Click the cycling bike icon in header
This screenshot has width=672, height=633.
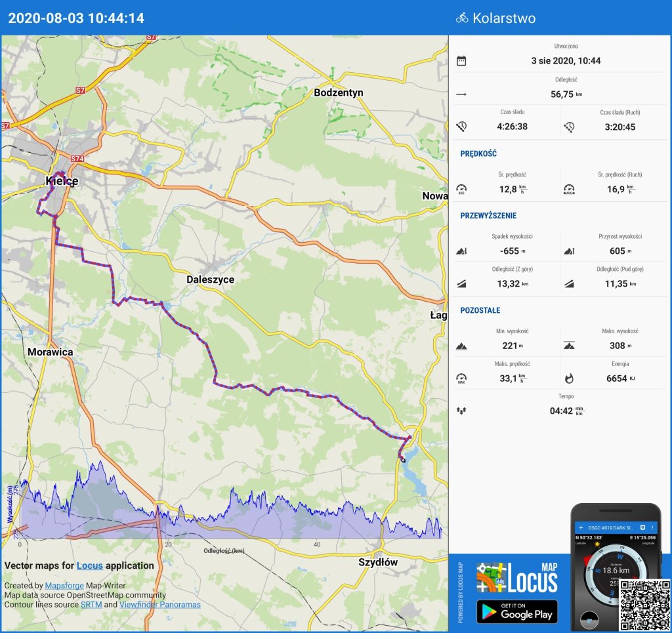click(x=462, y=18)
